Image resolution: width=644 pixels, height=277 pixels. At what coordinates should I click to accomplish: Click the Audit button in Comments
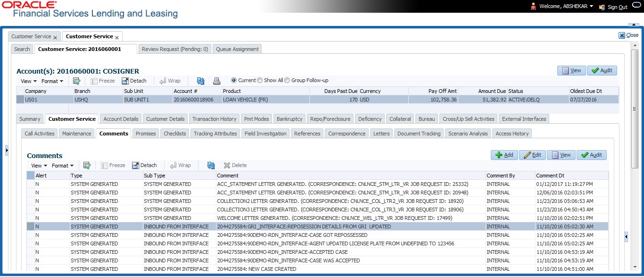point(592,155)
